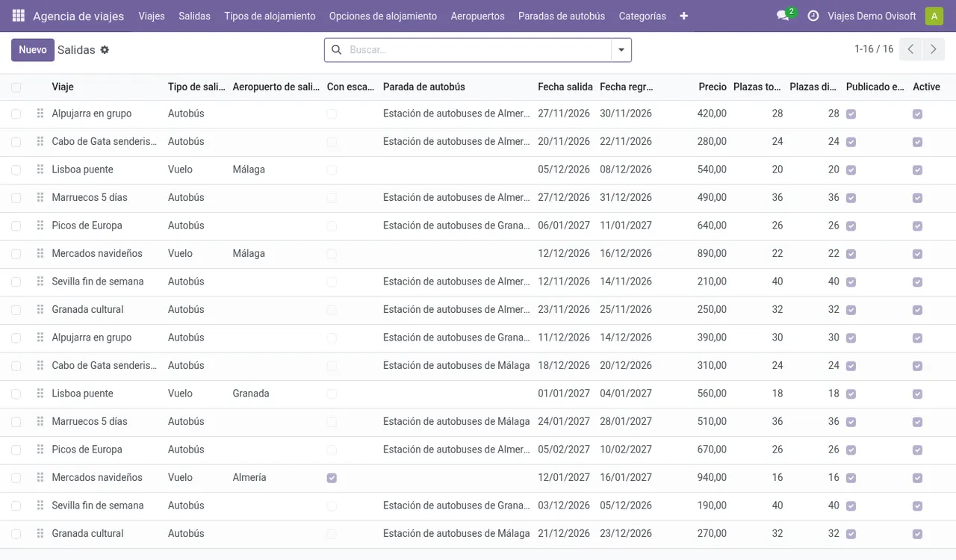Tick the select-all header checkbox
The width and height of the screenshot is (956, 560).
click(16, 87)
